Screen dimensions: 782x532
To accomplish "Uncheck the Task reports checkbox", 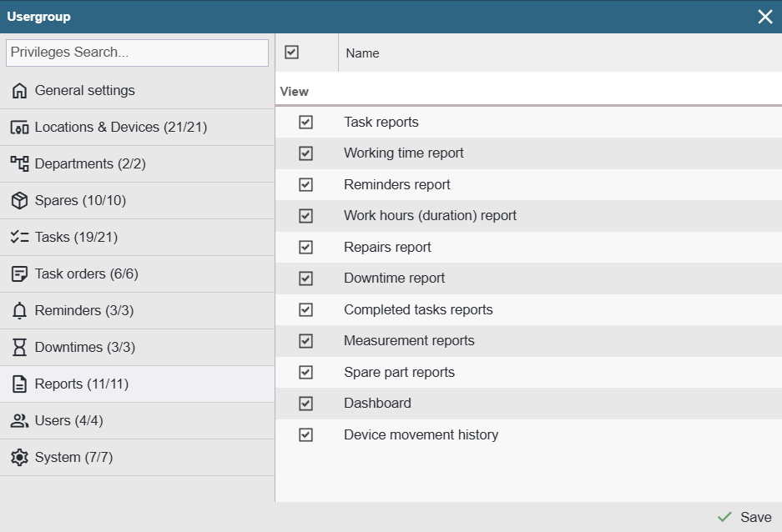I will click(305, 123).
